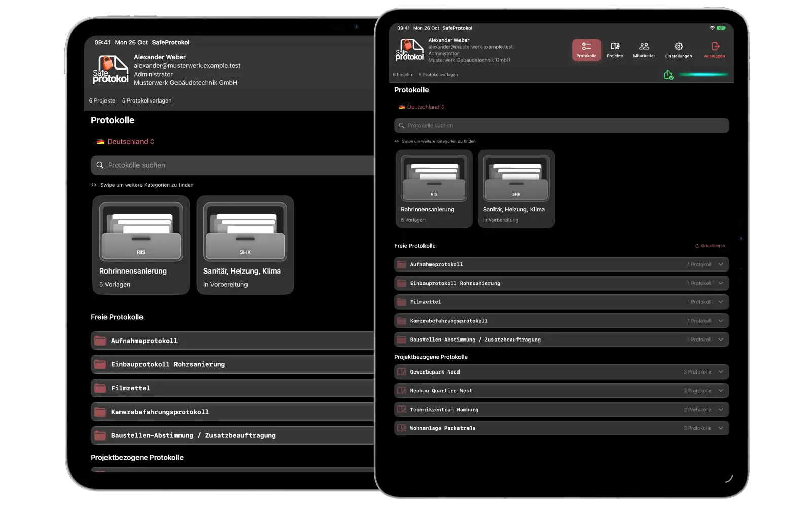Click the Neubau Quartier West project icon
This screenshot has height=508, width=812.
(402, 391)
